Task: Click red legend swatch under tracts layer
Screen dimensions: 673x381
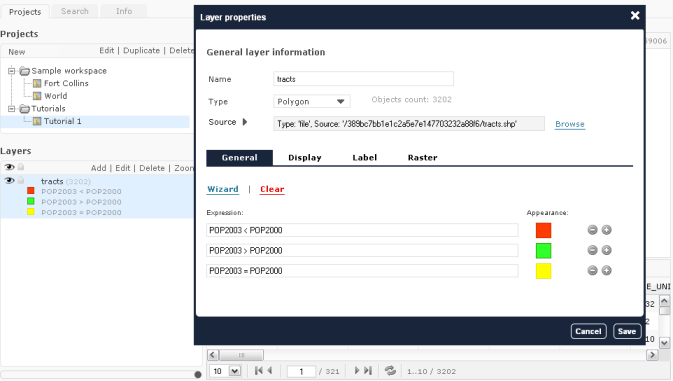Action: [x=30, y=190]
